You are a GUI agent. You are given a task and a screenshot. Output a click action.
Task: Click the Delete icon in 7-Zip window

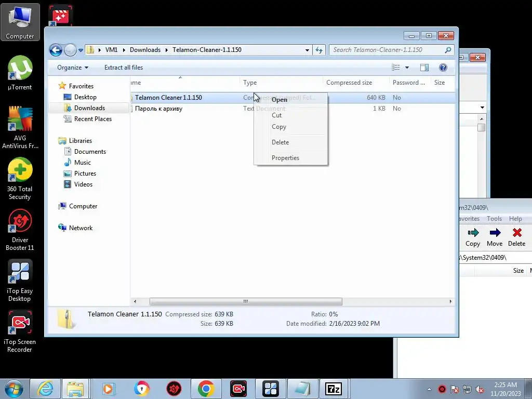[x=517, y=237]
